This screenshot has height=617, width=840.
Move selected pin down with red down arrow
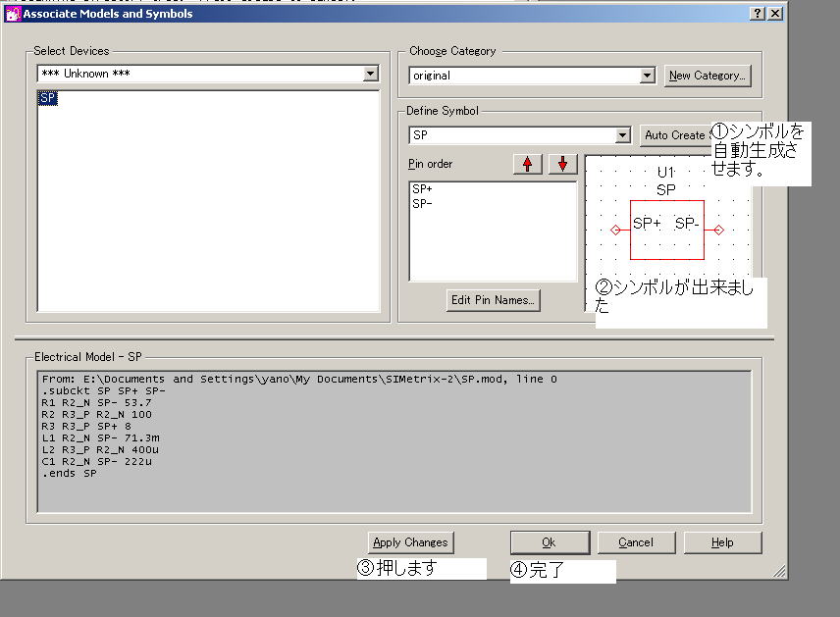(562, 164)
